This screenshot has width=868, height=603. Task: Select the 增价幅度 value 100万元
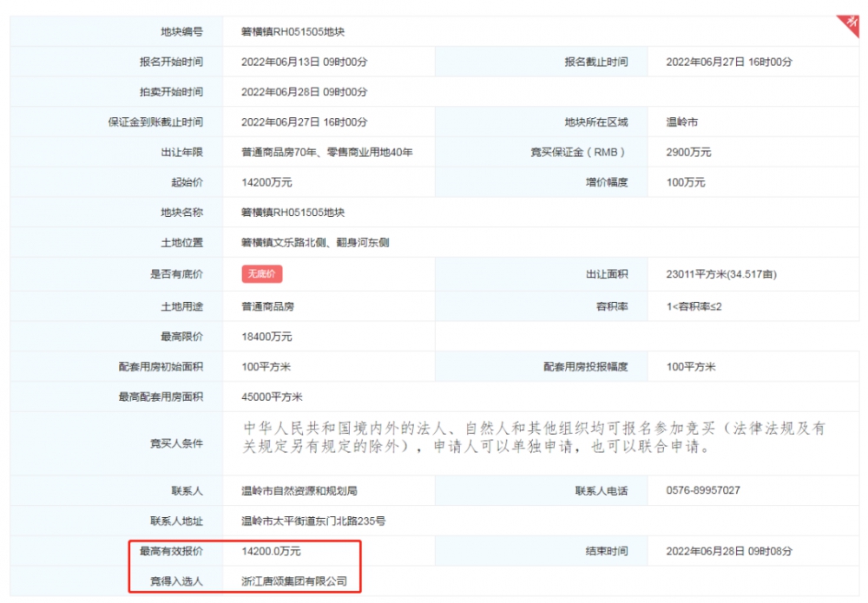[x=686, y=182]
